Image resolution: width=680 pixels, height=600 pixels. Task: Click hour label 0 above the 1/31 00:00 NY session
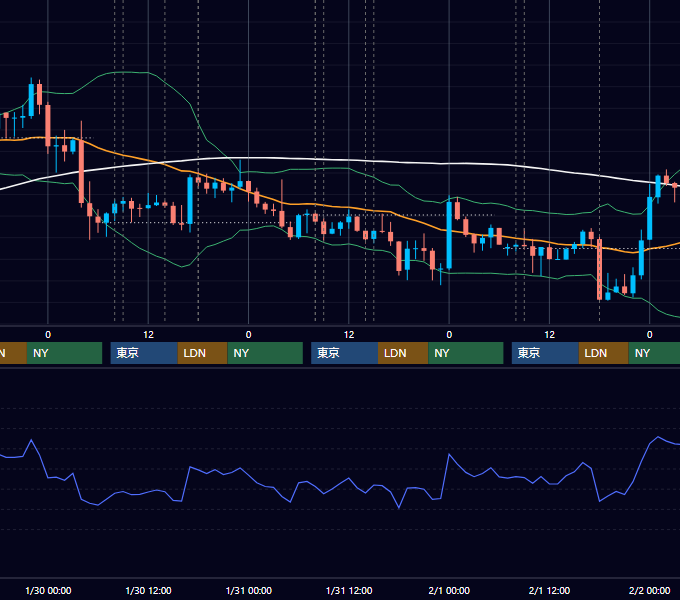click(248, 335)
